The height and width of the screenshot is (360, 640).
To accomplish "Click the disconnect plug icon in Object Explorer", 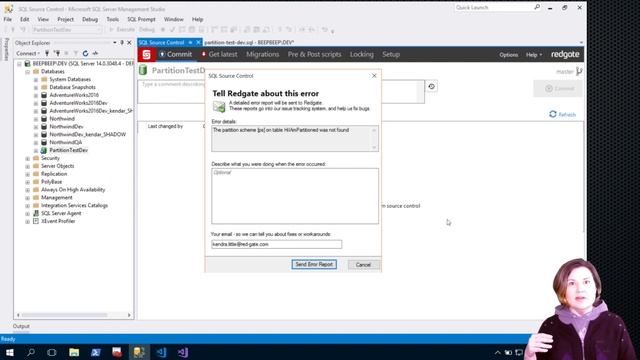I will coord(57,53).
